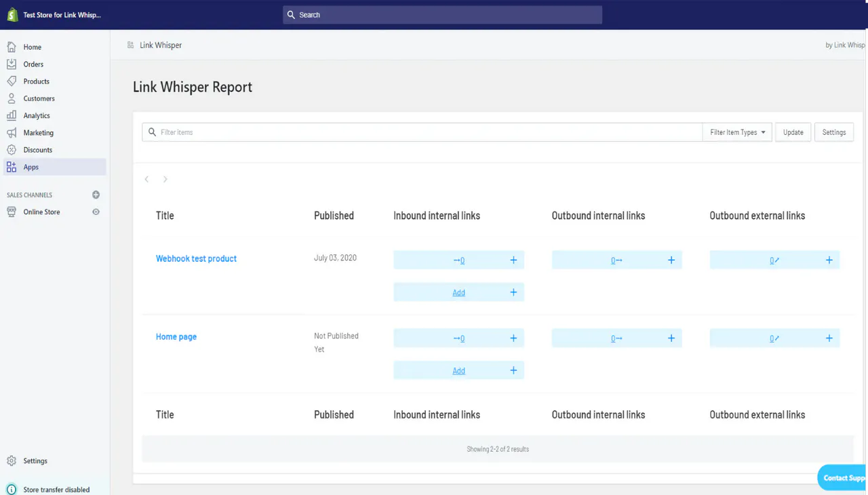This screenshot has width=868, height=495.
Task: Click the Analytics bar chart icon
Action: click(12, 115)
